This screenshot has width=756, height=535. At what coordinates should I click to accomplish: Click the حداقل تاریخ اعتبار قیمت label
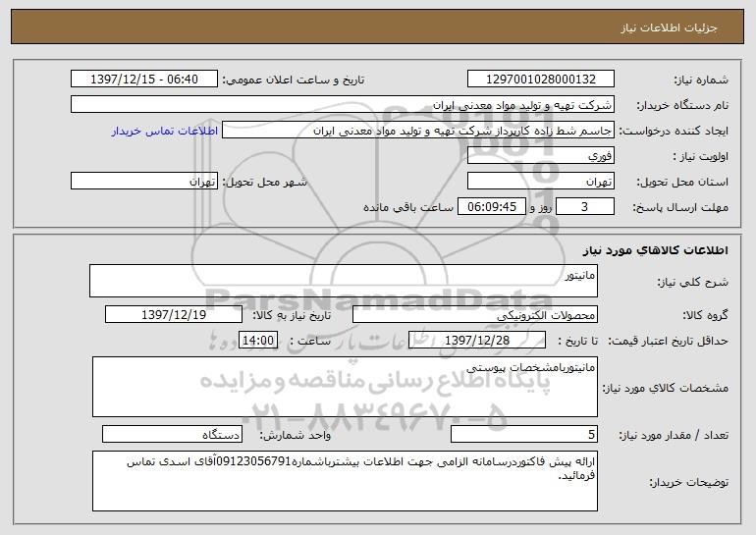click(669, 342)
